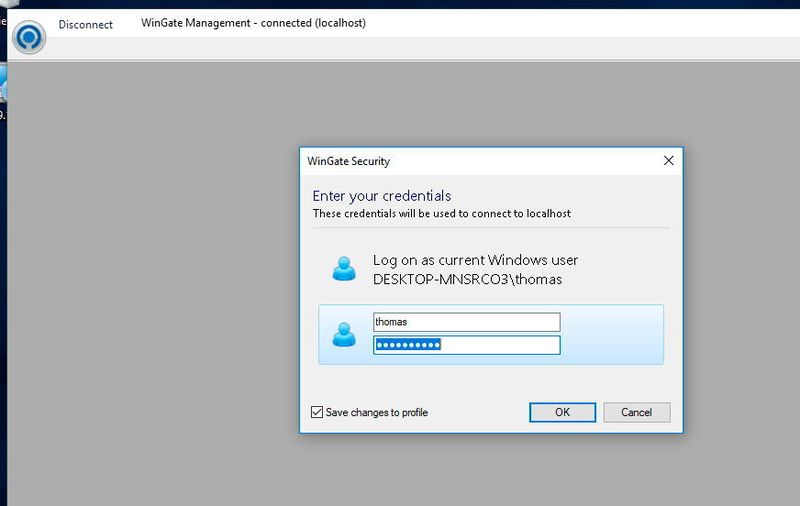Click inside the masked password field
The width and height of the screenshot is (800, 506).
click(x=466, y=345)
